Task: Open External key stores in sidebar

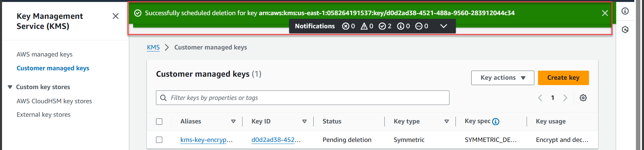Action: tap(44, 115)
